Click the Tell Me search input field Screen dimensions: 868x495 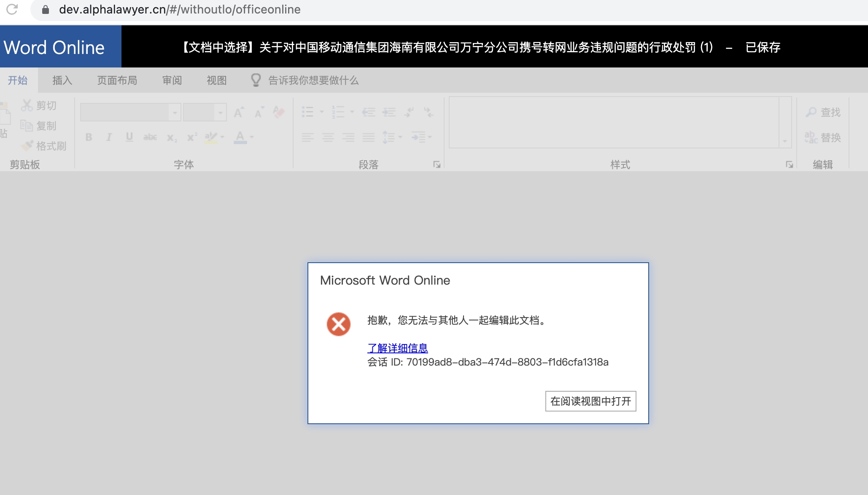pyautogui.click(x=313, y=81)
